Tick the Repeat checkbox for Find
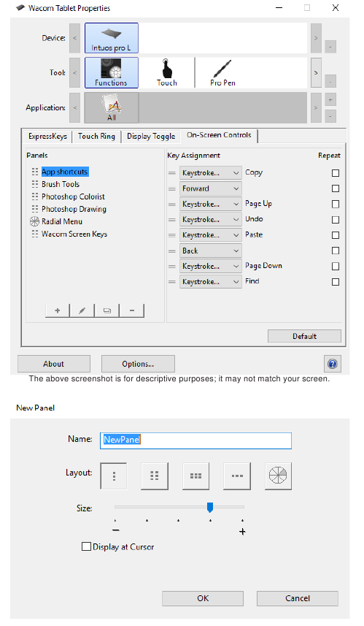The image size is (364, 626). [336, 282]
